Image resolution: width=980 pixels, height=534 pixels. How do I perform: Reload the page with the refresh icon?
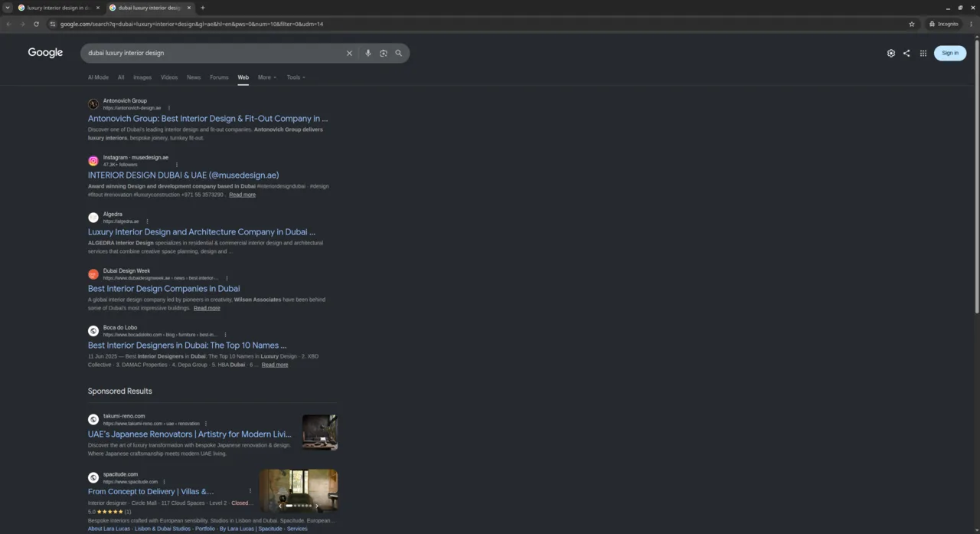tap(36, 24)
